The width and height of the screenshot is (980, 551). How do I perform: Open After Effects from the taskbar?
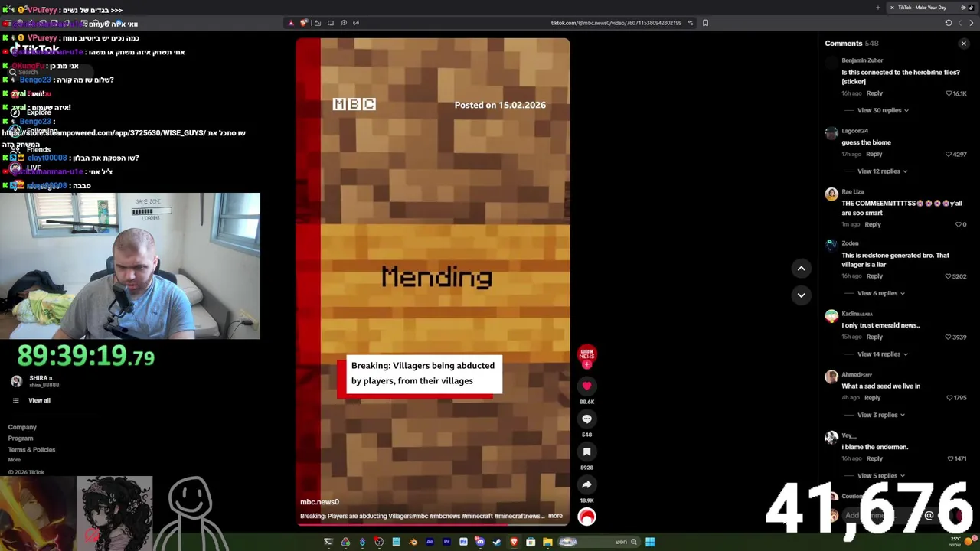(x=430, y=542)
